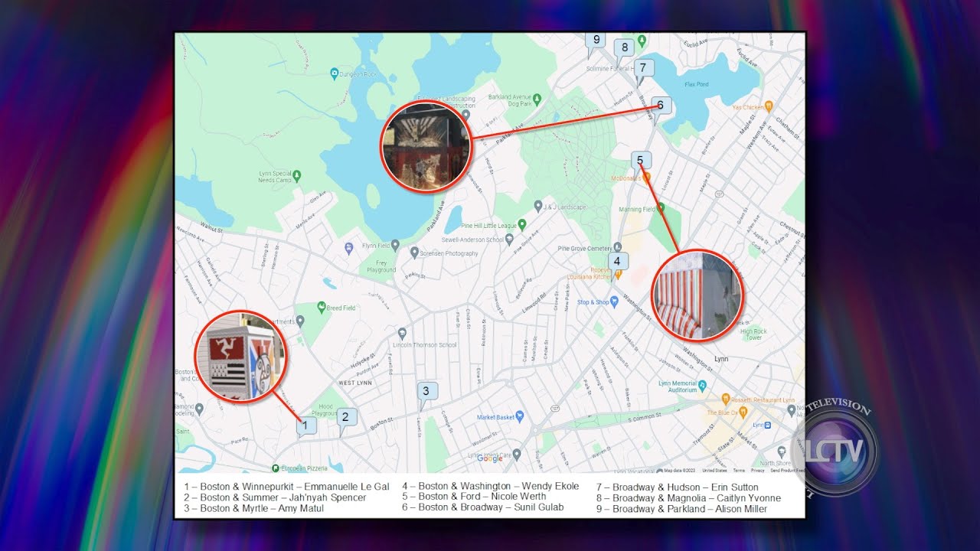
Task: Click legend entry '7 – Broadway & Hudson – Erin Sutton'
Action: [678, 487]
